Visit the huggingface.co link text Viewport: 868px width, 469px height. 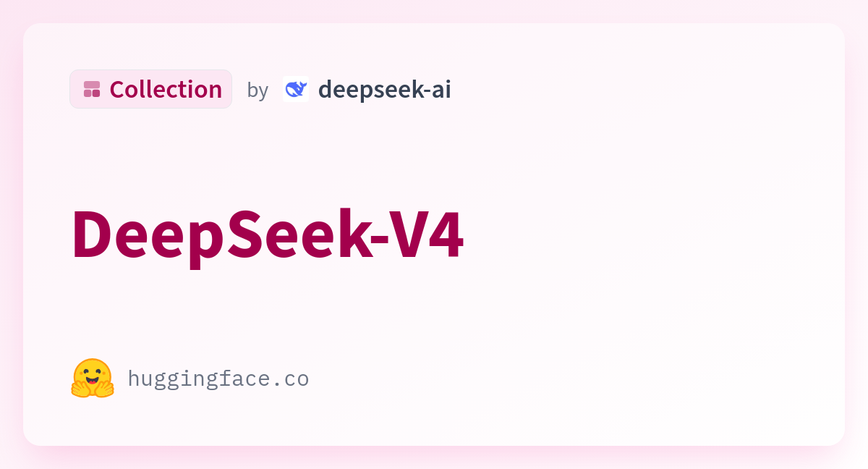(x=218, y=379)
